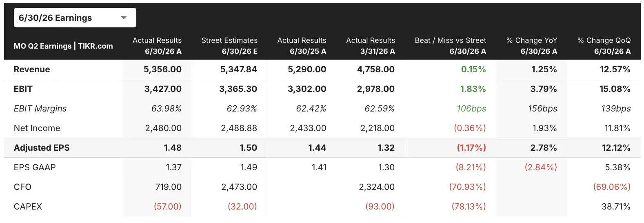Click the Actual Results 6/30/25 A header

(x=302, y=46)
